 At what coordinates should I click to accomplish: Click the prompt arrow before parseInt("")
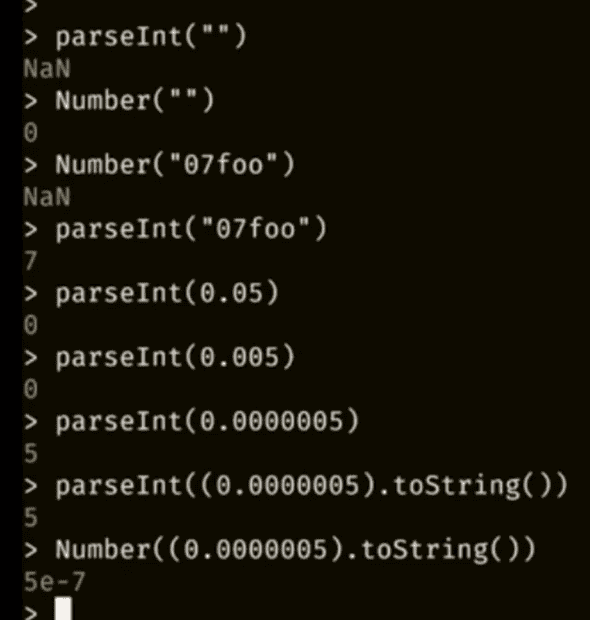coord(31,38)
